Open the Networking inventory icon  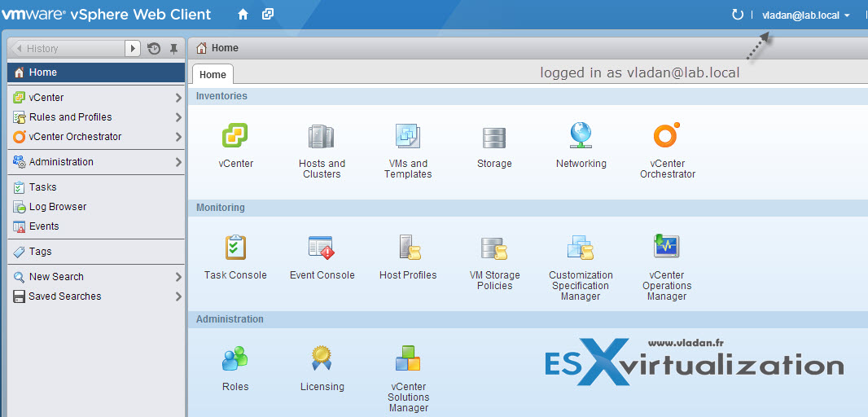[581, 136]
